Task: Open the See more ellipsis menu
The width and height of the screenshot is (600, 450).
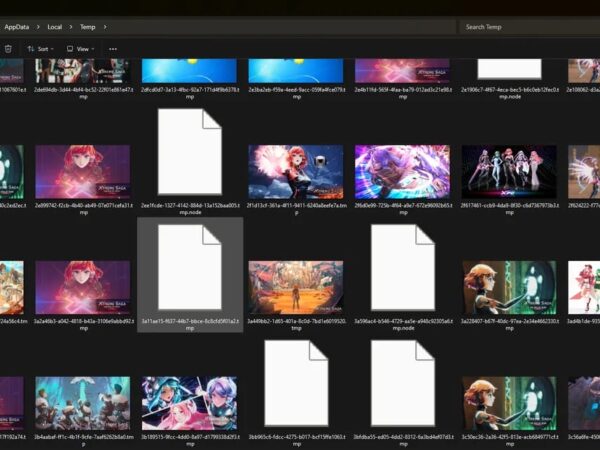Action: [113, 48]
